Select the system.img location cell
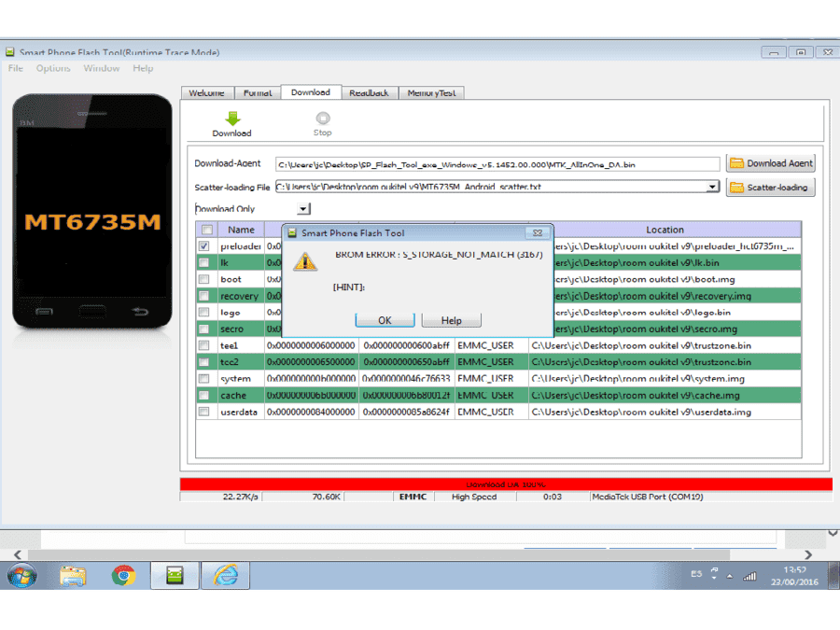This screenshot has height=630, width=840. (x=665, y=379)
